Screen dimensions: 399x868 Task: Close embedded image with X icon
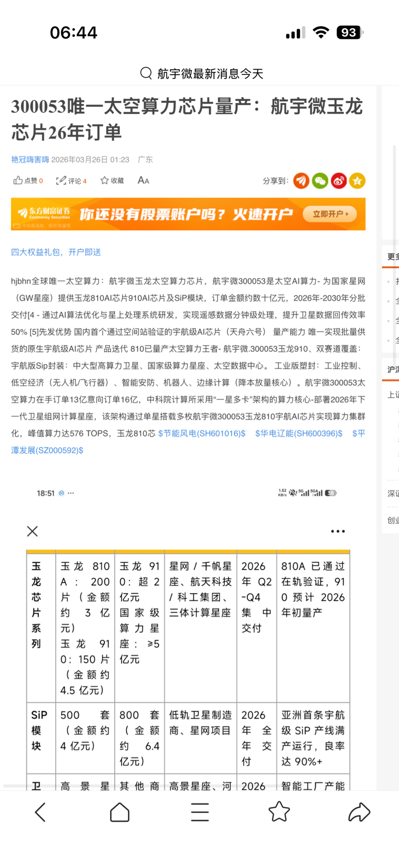(32, 531)
